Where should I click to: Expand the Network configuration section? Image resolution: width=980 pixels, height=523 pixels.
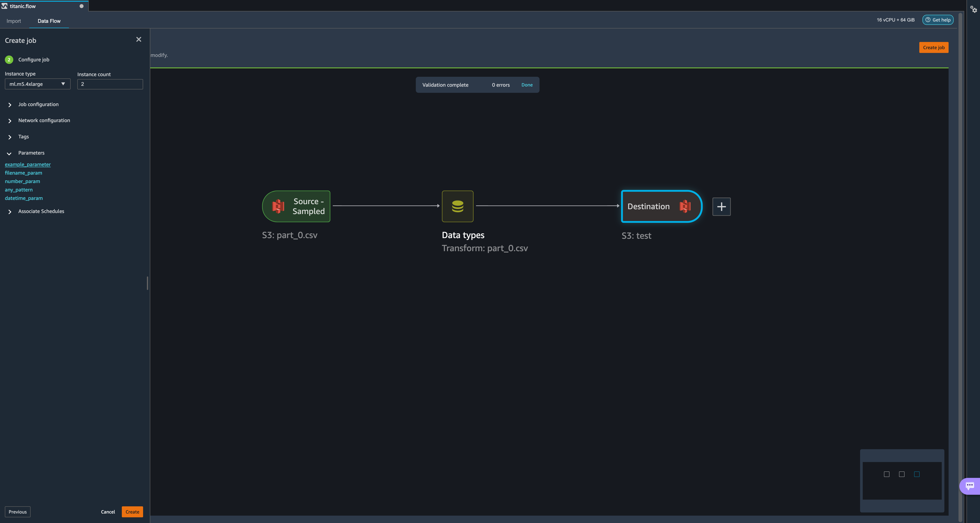[10, 121]
